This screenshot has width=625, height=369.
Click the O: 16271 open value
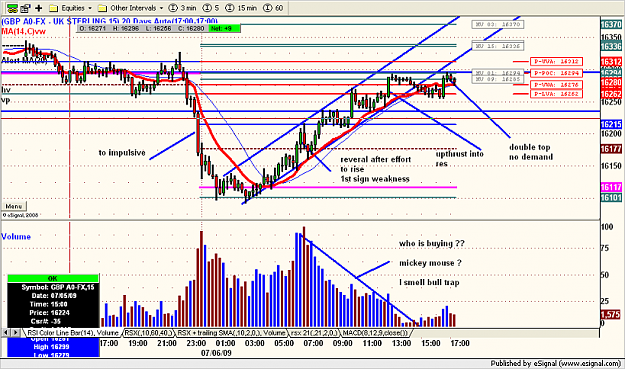pos(93,28)
